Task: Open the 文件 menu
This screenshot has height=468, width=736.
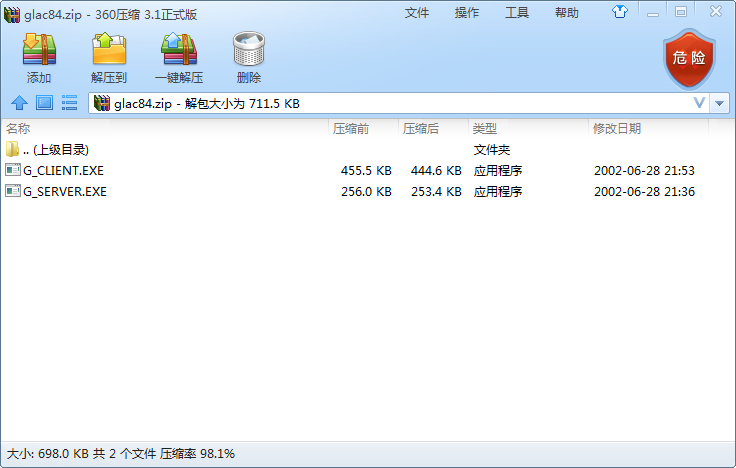Action: coord(417,13)
